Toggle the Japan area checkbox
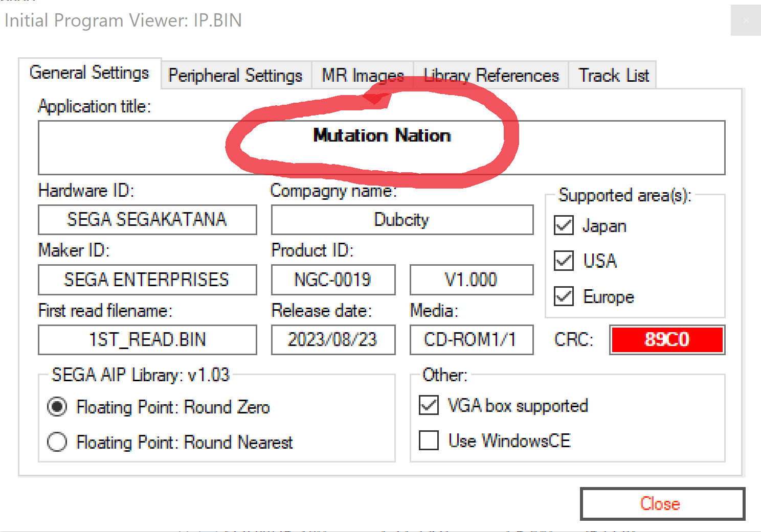The image size is (761, 532). coord(564,225)
